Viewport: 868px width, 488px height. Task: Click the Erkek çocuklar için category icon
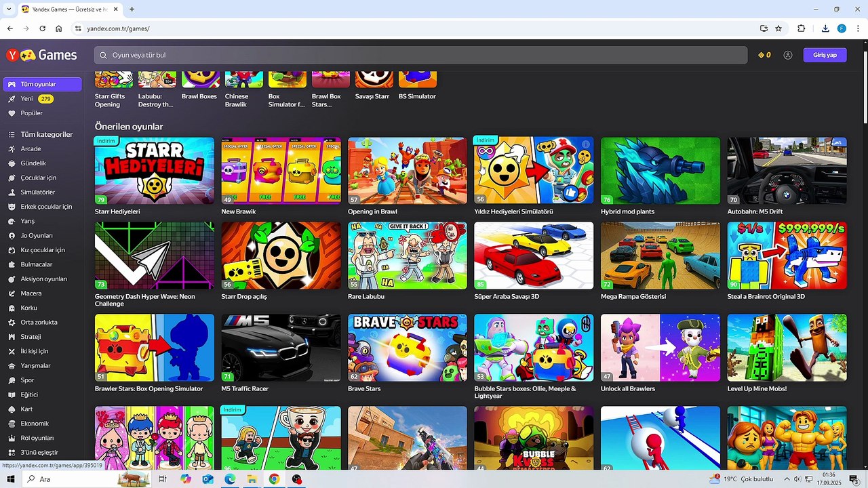pos(12,207)
